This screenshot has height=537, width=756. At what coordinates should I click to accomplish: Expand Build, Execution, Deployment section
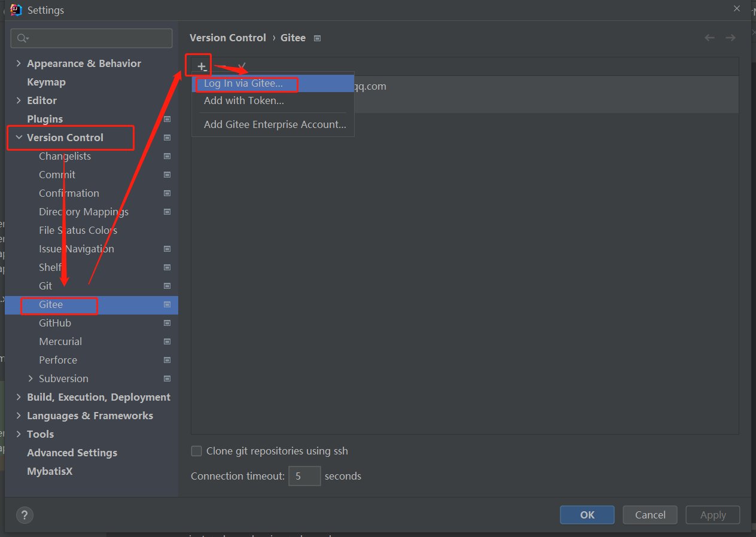(x=19, y=397)
